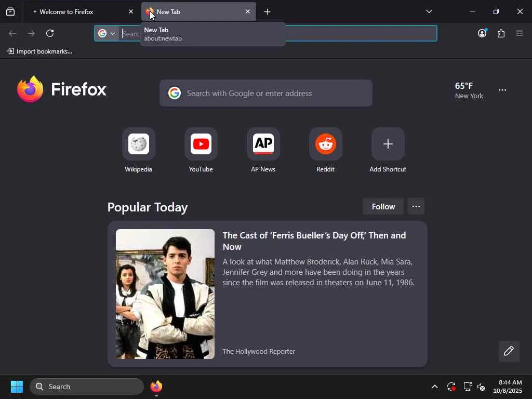The image size is (532, 399).
Task: Focus the Search with Google page field
Action: tap(266, 94)
